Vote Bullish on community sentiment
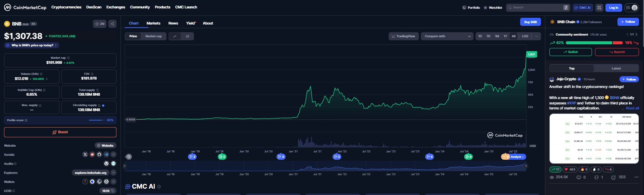644x195 pixels. click(x=571, y=52)
